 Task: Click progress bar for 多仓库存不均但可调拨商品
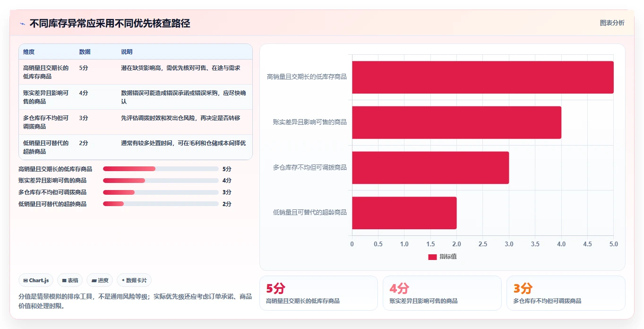[x=161, y=192]
